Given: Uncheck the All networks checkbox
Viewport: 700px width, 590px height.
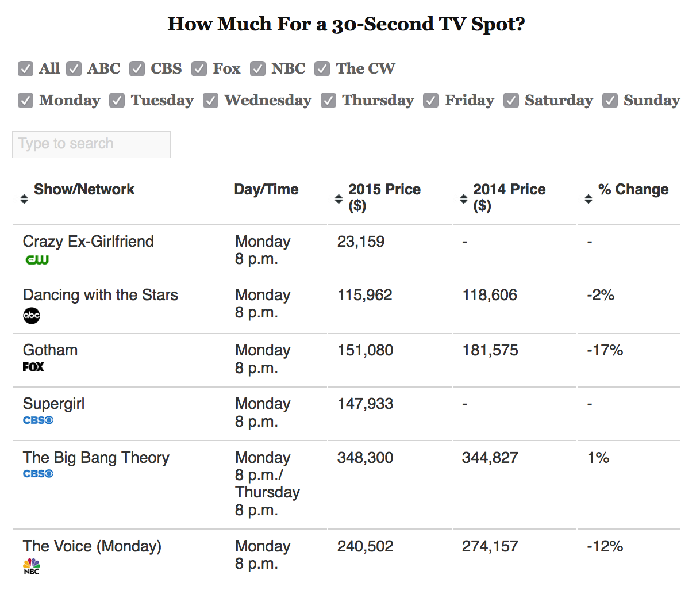Looking at the screenshot, I should [25, 69].
